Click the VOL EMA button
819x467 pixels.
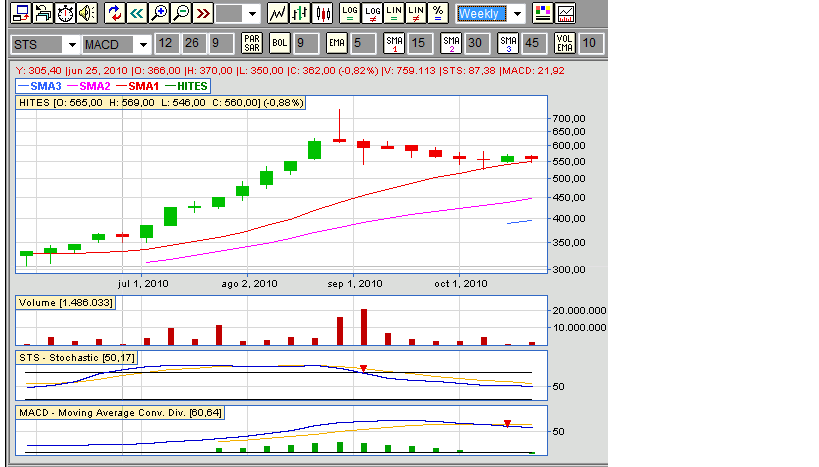tap(565, 44)
